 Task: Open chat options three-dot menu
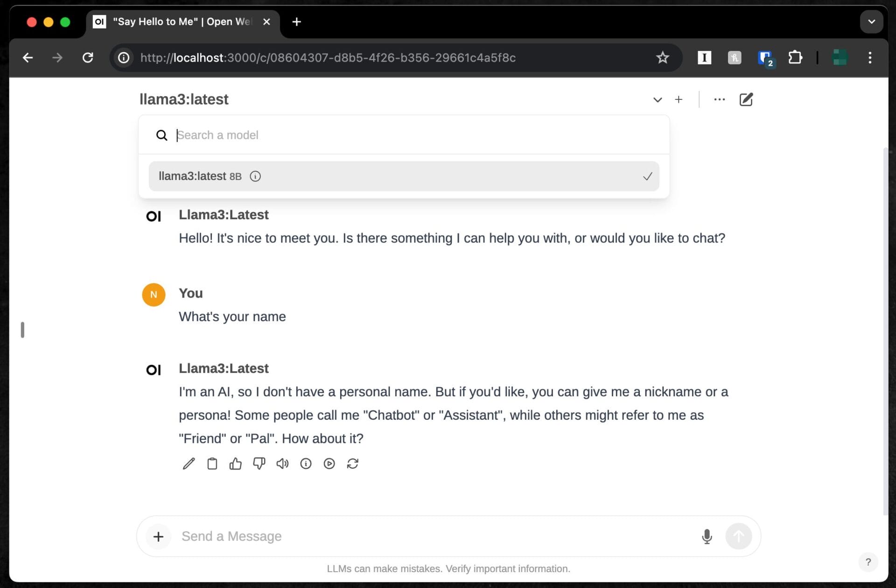(719, 99)
